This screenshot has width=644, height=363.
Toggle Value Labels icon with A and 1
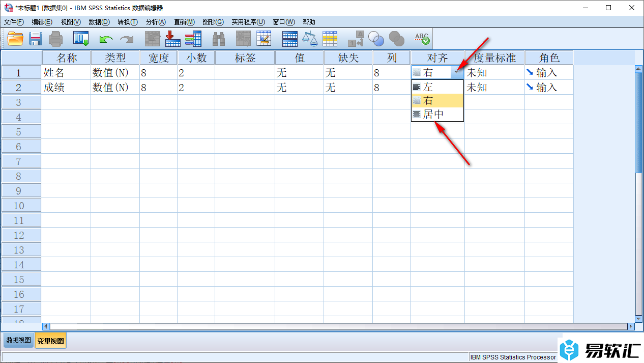356,39
